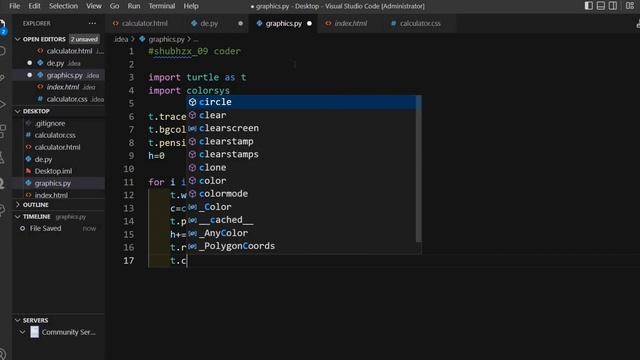Image resolution: width=640 pixels, height=360 pixels.
Task: Toggle secondary sidebar layout icon
Action: (x=613, y=6)
